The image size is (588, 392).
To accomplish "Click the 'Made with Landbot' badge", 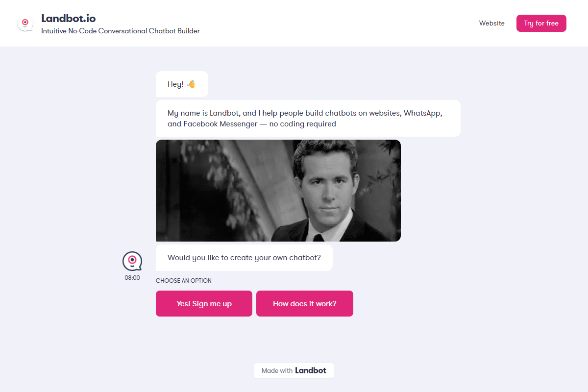I will pos(294,370).
